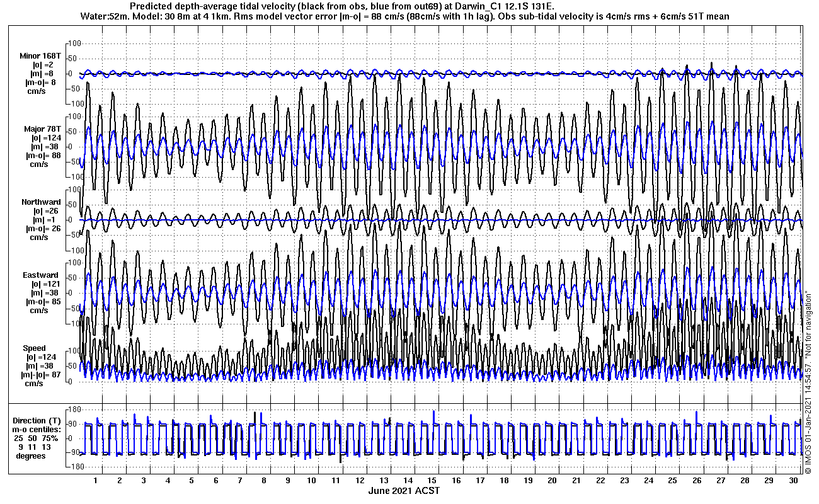Image resolution: width=819 pixels, height=504 pixels.
Task: Click the 'Major 78T' panel label
Action: 42,129
